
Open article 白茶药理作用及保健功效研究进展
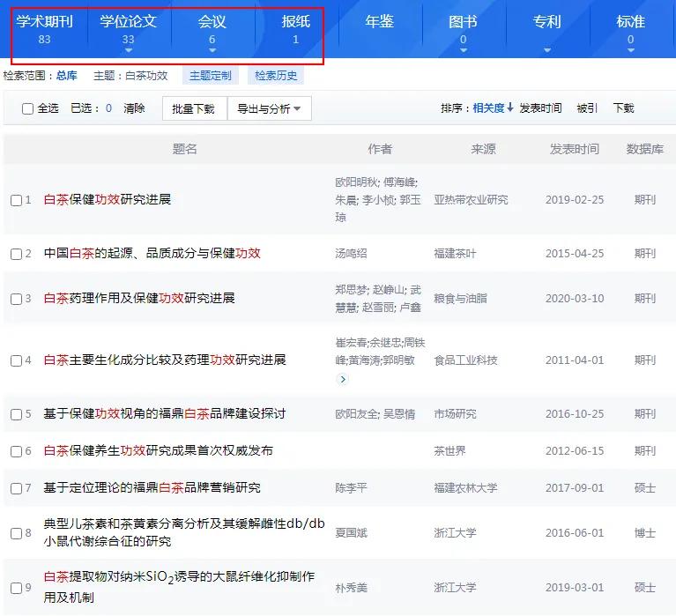pos(139,298)
